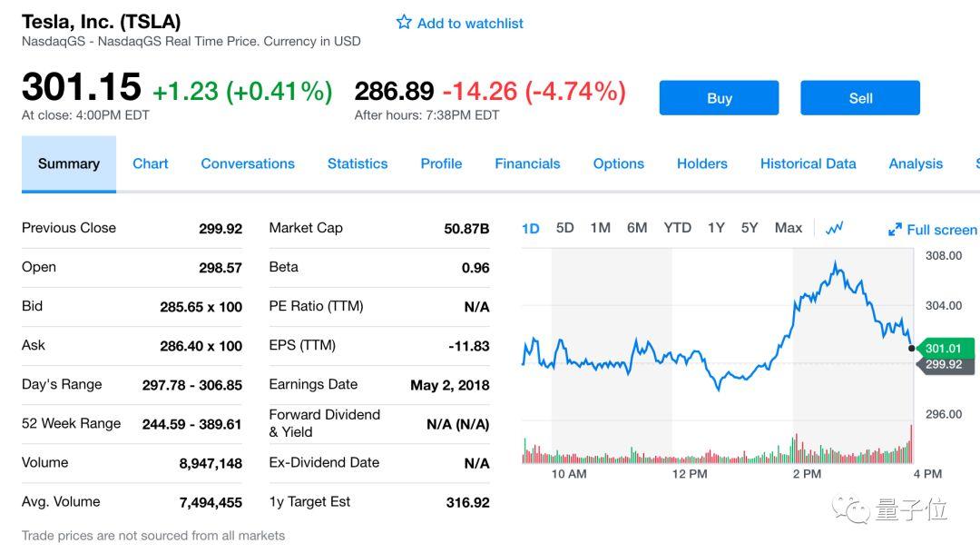Click the Add to watchlist link

pos(470,24)
